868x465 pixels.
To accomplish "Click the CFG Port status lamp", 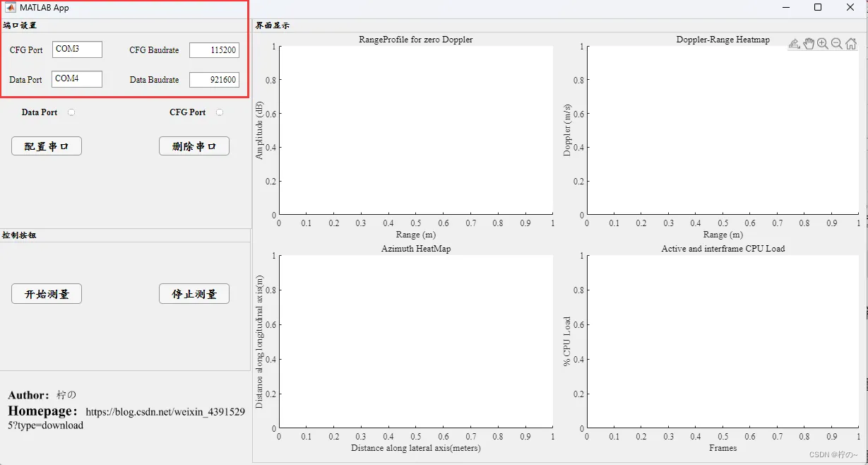I will pos(220,112).
